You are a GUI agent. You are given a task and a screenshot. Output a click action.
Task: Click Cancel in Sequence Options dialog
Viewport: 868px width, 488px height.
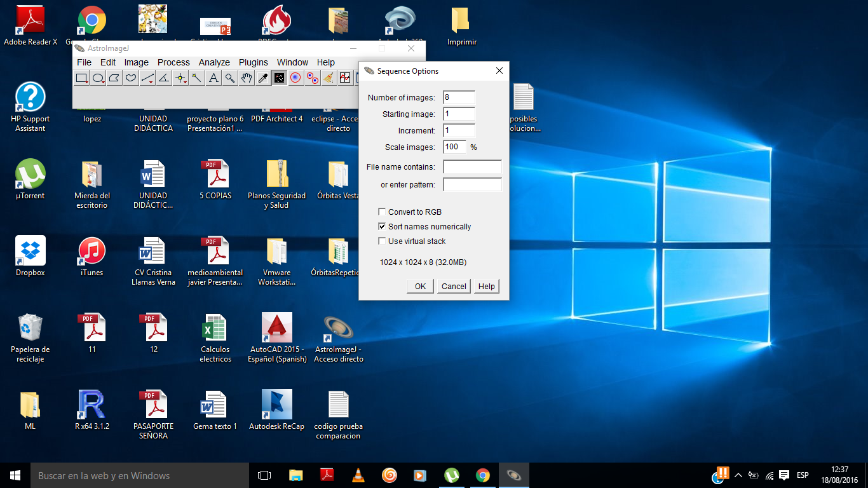(x=454, y=287)
